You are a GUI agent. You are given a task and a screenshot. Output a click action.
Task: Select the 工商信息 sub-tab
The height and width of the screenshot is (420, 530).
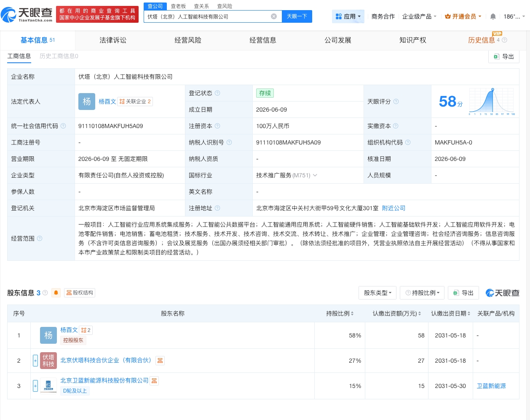pyautogui.click(x=19, y=56)
